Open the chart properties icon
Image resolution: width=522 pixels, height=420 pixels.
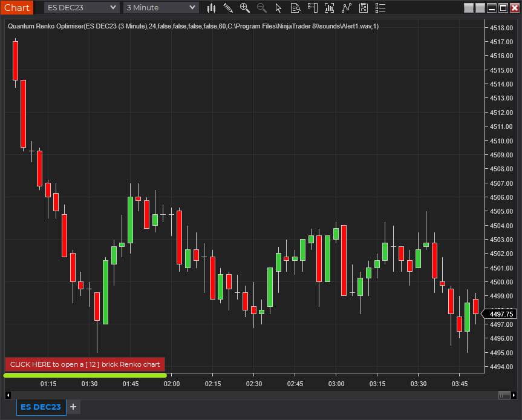(364, 8)
